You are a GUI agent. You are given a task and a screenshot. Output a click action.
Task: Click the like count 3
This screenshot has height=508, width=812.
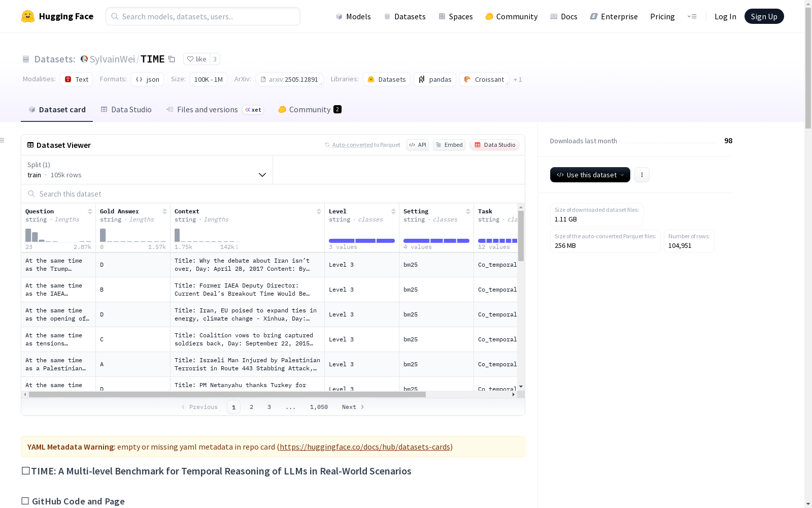click(215, 59)
